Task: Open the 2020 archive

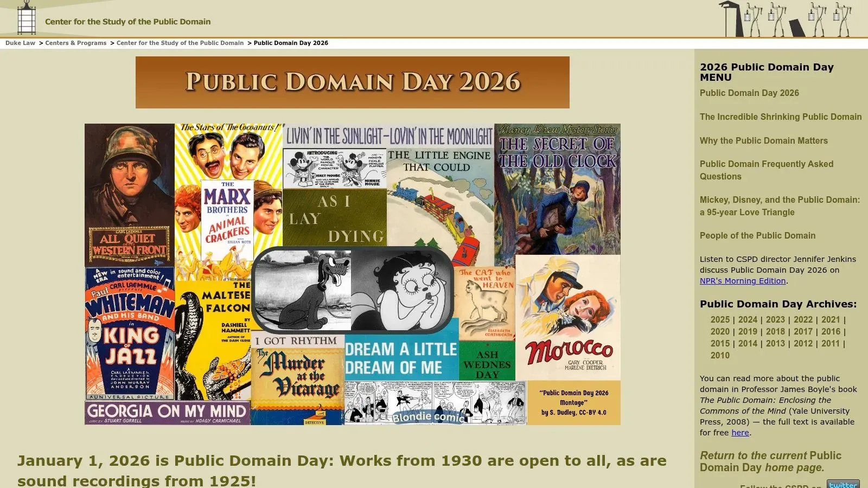Action: coord(720,331)
